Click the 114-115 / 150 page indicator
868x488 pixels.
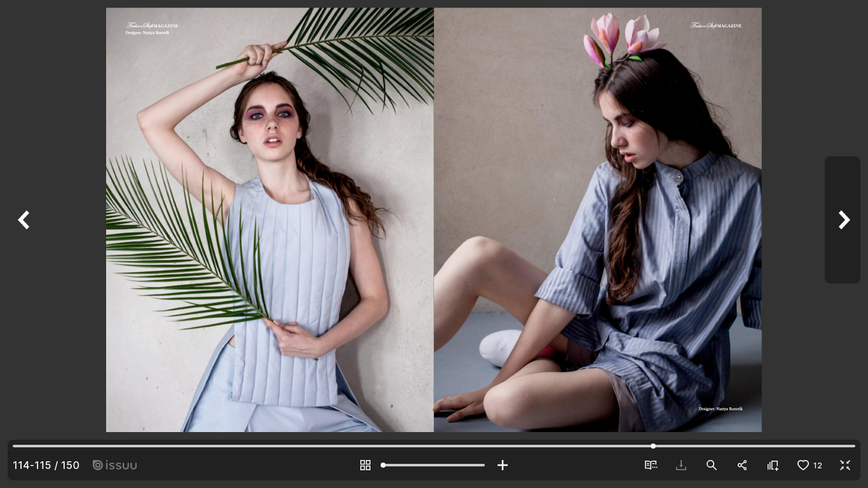point(46,465)
